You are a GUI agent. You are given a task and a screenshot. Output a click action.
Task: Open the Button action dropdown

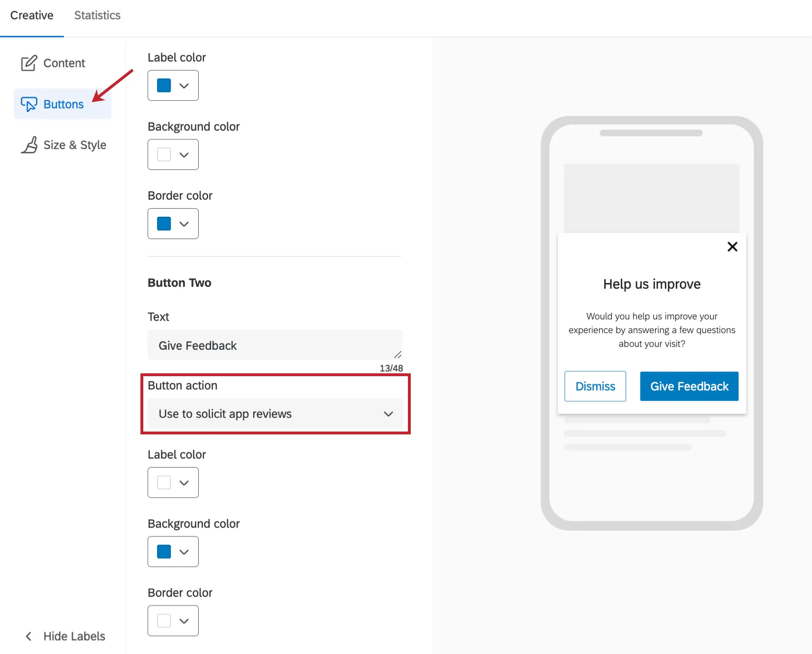click(x=275, y=414)
